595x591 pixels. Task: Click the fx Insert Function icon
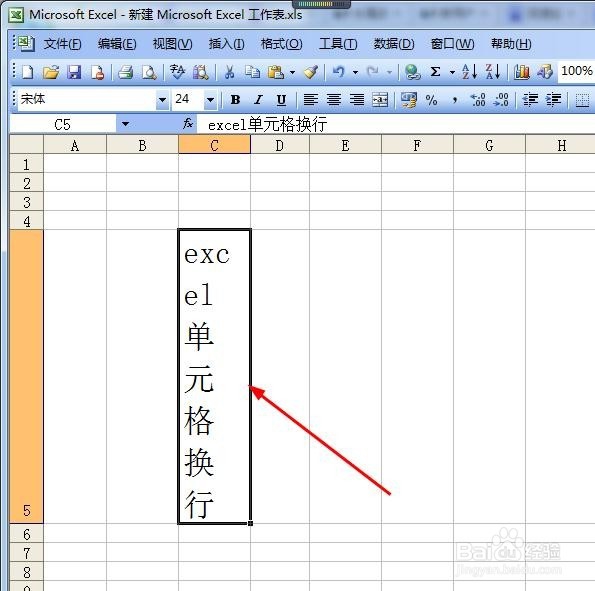(x=188, y=123)
